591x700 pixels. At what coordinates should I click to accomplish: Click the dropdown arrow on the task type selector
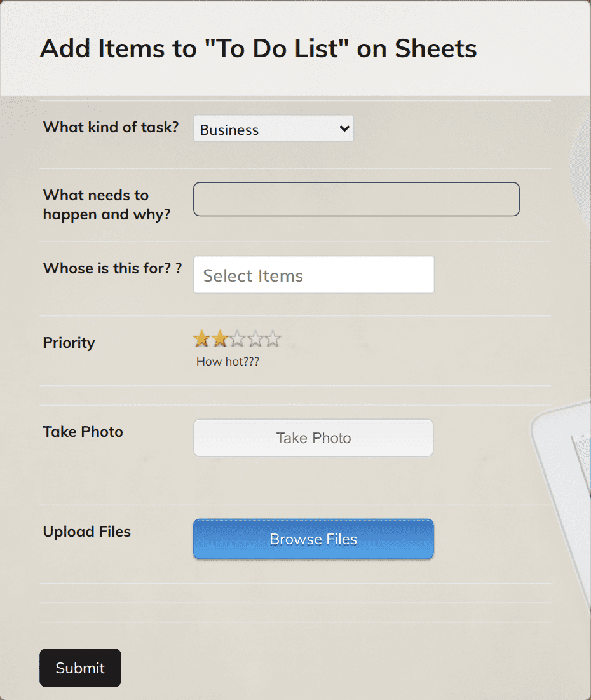[343, 128]
